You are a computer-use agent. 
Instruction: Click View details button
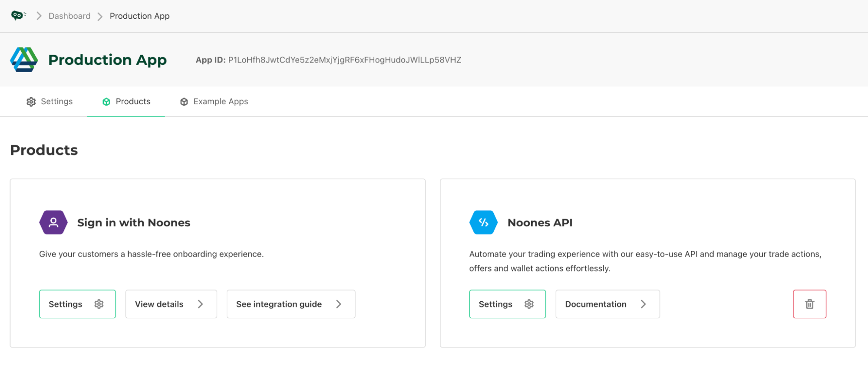pyautogui.click(x=171, y=304)
